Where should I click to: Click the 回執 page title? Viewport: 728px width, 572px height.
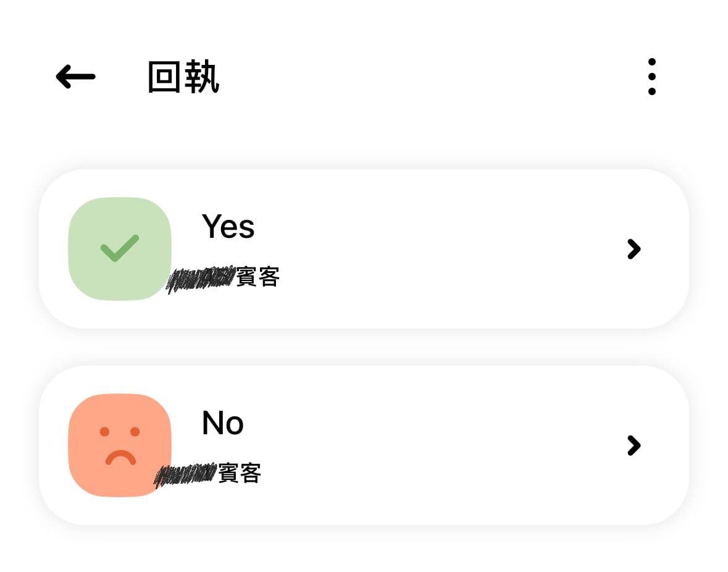183,77
